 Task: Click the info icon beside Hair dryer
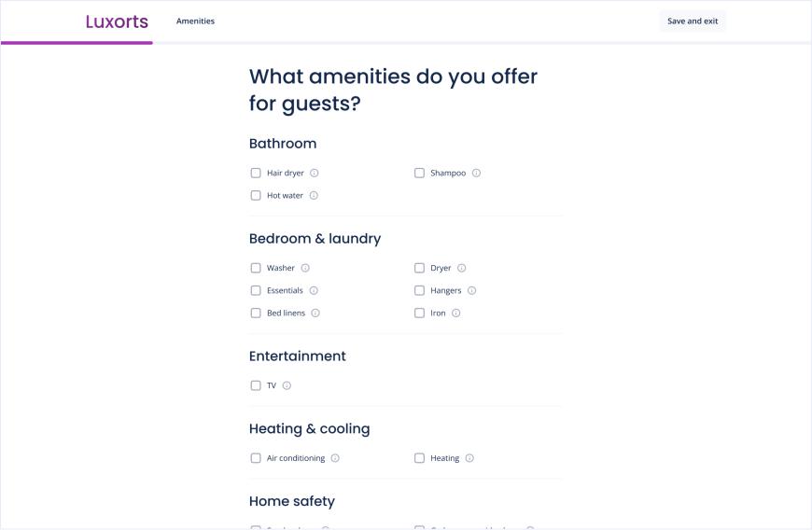[x=314, y=173]
